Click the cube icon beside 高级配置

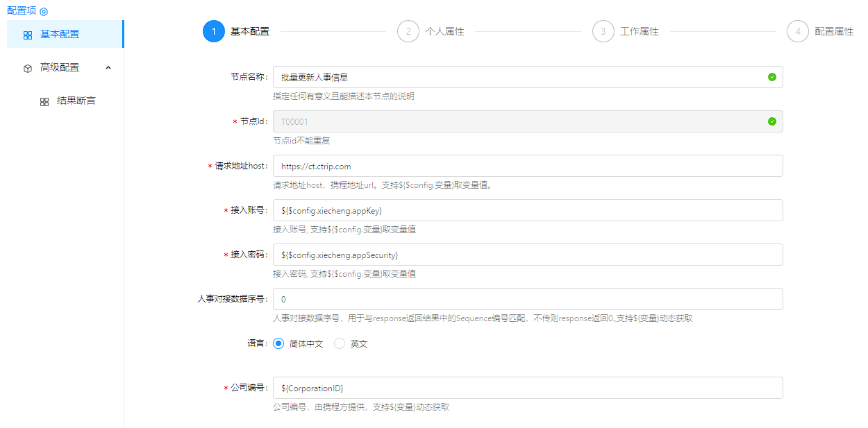click(28, 68)
